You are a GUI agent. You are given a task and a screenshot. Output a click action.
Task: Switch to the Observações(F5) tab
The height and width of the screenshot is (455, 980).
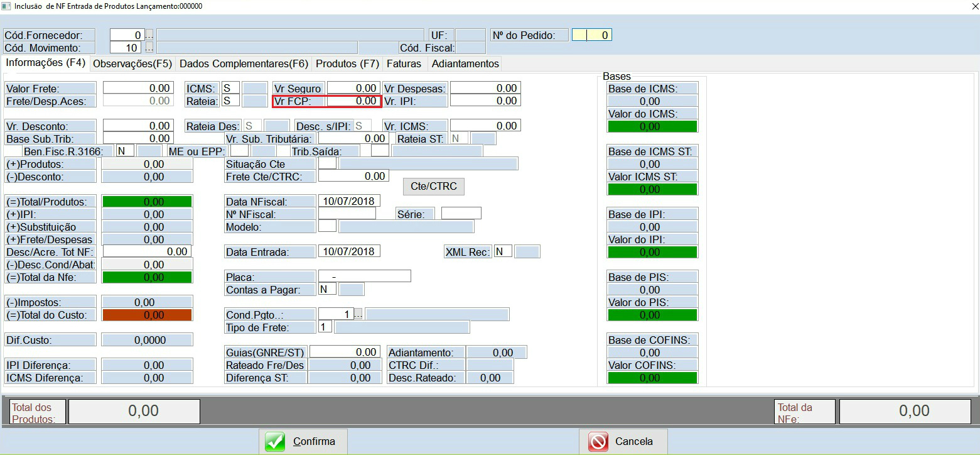click(x=132, y=63)
